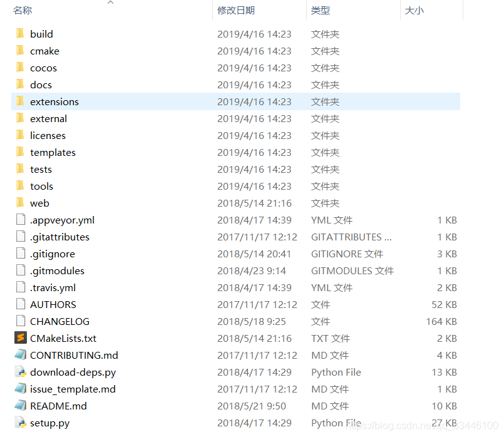Click the Python File type of download-deps.py
504x437 pixels.
pyautogui.click(x=336, y=372)
